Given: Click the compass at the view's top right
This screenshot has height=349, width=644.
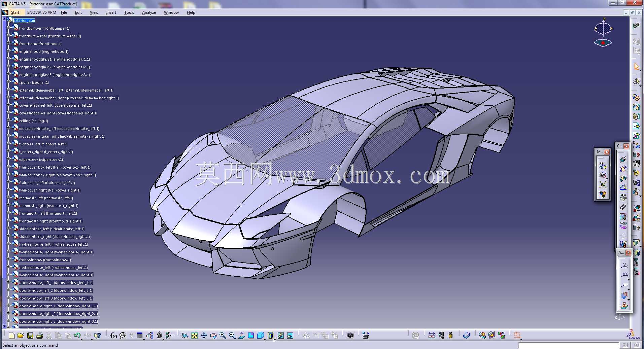Looking at the screenshot, I should click(x=603, y=33).
